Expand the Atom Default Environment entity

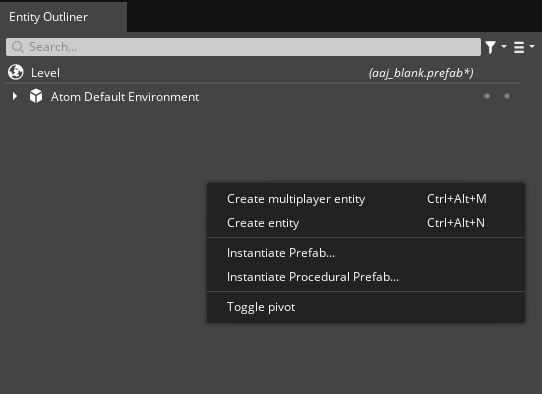point(15,96)
